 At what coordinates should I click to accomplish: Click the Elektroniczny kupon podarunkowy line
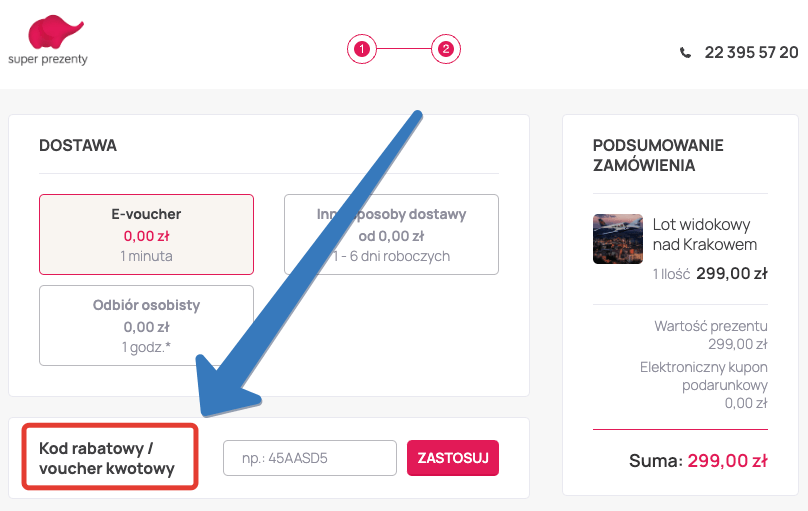703,385
